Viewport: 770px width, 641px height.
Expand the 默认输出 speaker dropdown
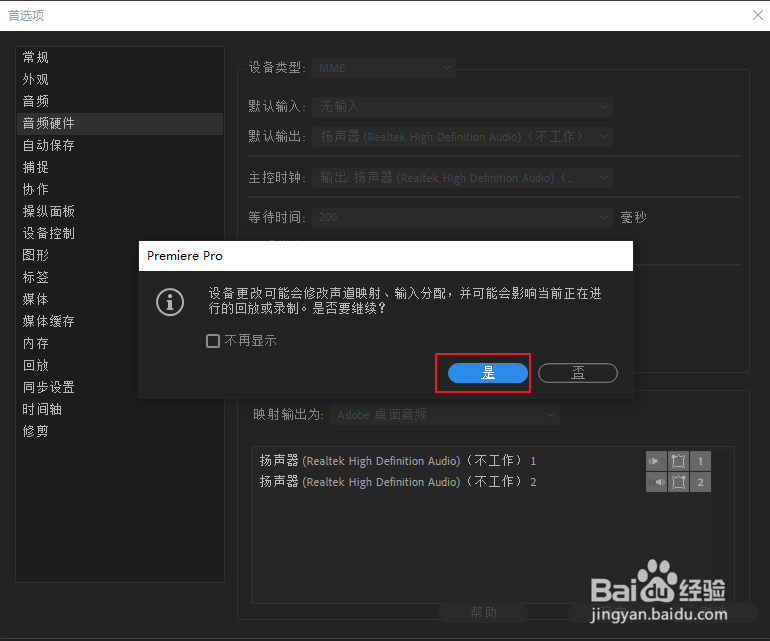pos(462,137)
